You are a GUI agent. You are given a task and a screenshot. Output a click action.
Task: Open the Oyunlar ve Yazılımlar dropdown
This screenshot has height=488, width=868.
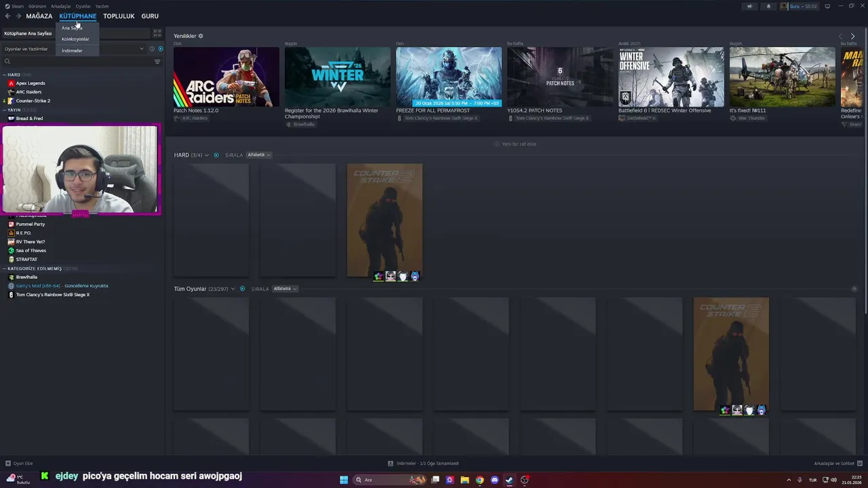(74, 49)
